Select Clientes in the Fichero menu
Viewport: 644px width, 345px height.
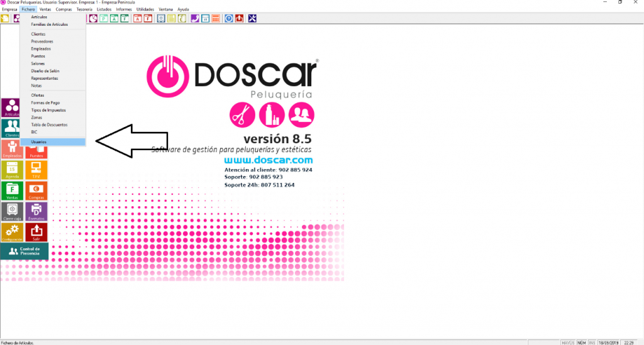tap(53, 34)
